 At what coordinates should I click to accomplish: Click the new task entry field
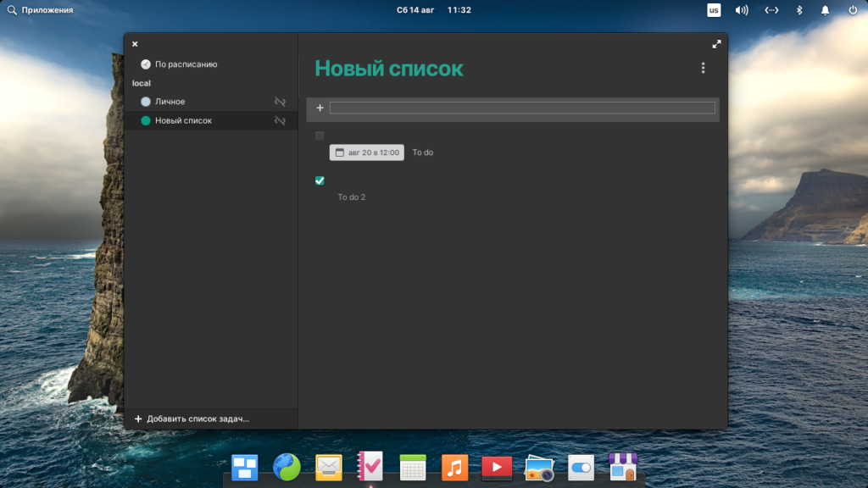[521, 108]
